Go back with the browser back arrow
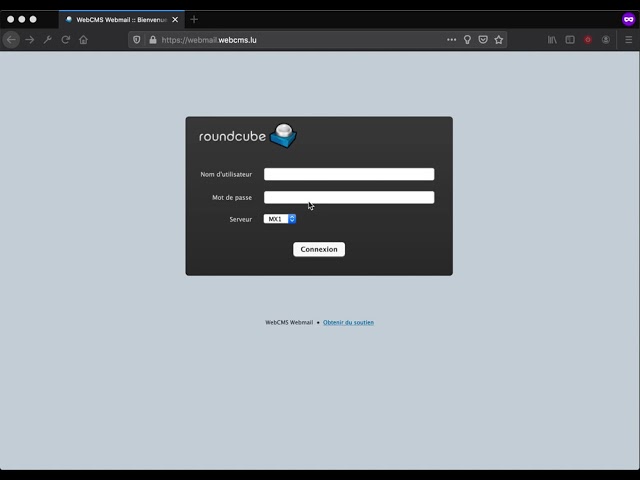This screenshot has height=480, width=640. 11,40
